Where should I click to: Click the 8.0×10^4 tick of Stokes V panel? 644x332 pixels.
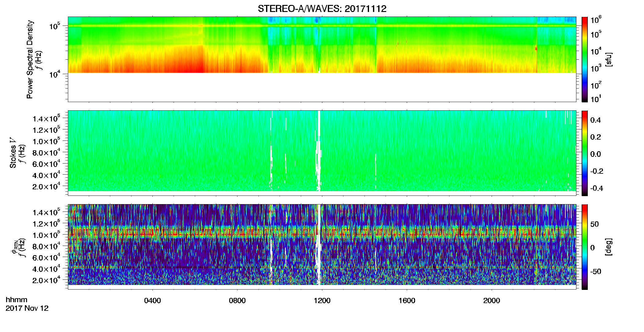[46, 152]
